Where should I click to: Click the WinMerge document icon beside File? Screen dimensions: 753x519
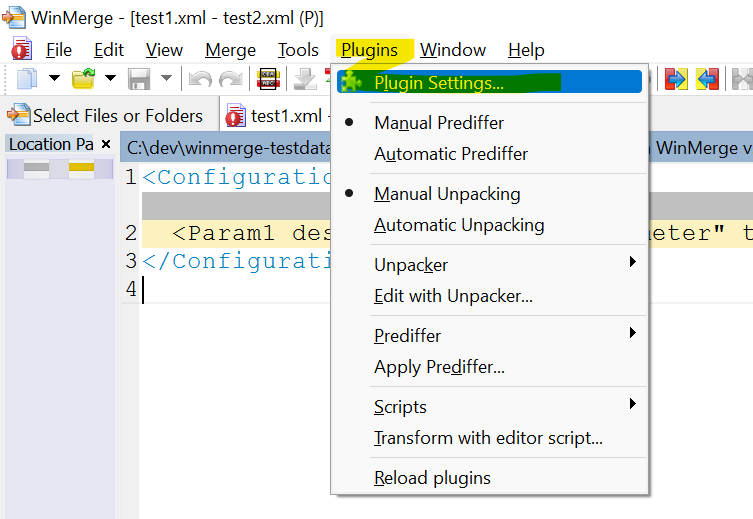pos(22,49)
